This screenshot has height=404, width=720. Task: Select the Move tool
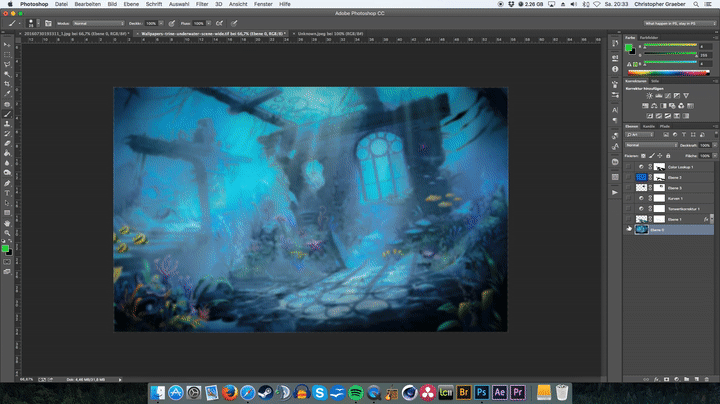[7, 45]
